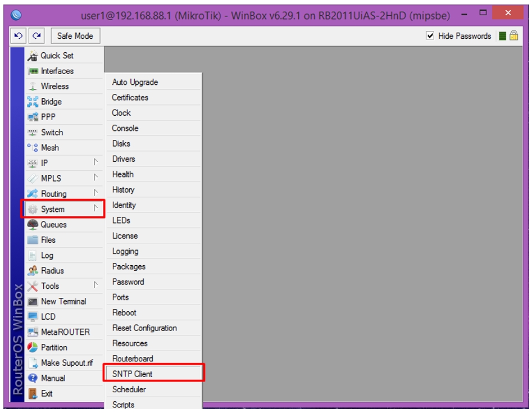Open Packages menu entry
The height and width of the screenshot is (413, 532).
[x=154, y=266]
